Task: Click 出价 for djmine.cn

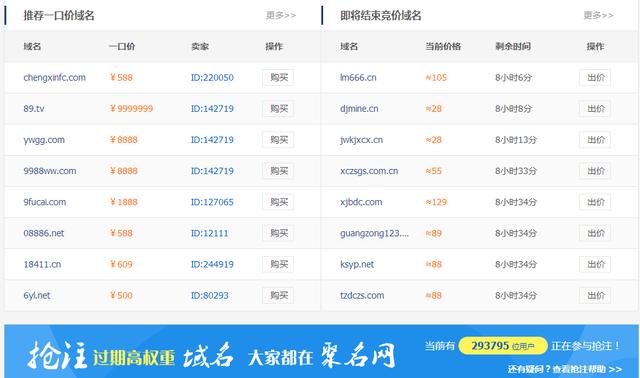Action: 595,109
